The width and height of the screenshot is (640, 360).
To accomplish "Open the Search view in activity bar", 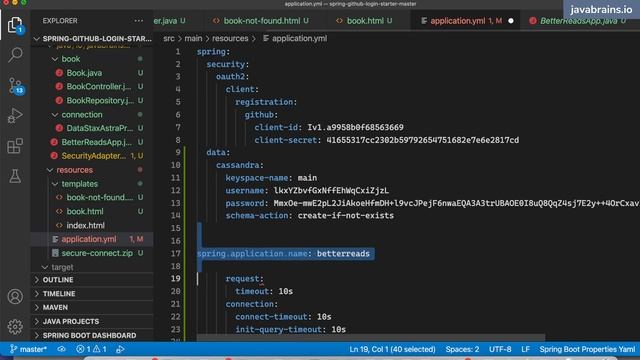I will click(x=15, y=55).
